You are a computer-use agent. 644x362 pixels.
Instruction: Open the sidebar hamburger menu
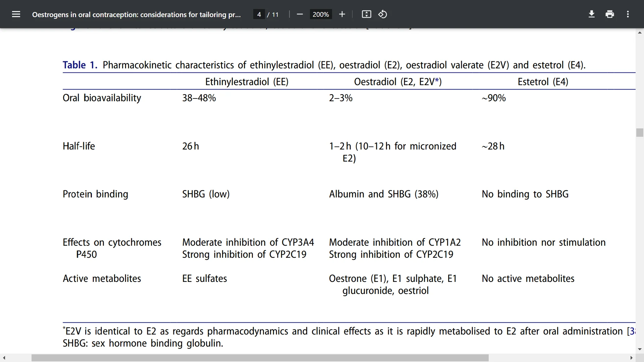[16, 14]
